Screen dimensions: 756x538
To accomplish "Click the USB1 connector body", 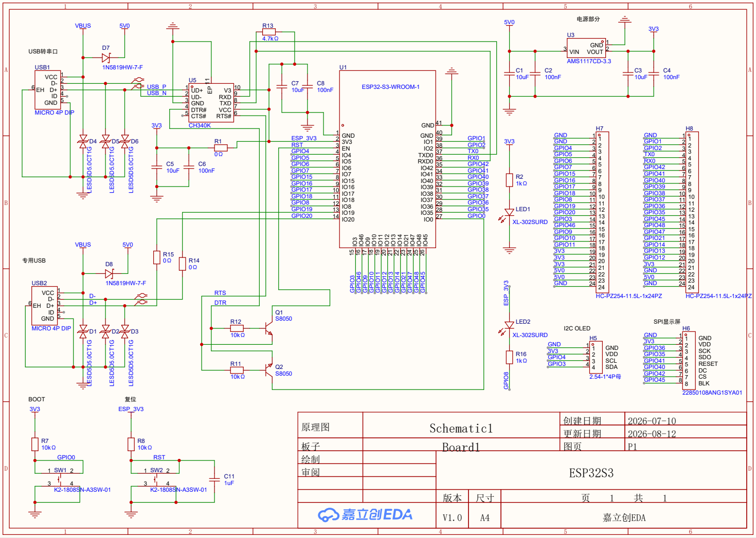I will pyautogui.click(x=47, y=89).
